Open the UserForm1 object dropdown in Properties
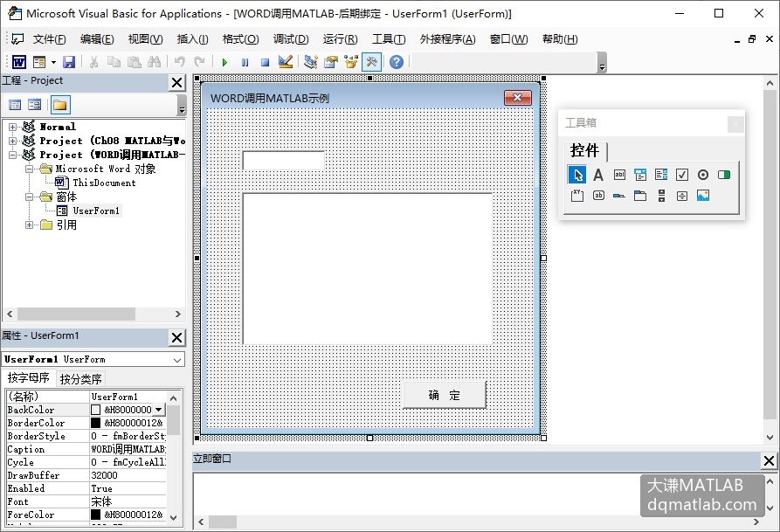780x532 pixels. point(177,360)
